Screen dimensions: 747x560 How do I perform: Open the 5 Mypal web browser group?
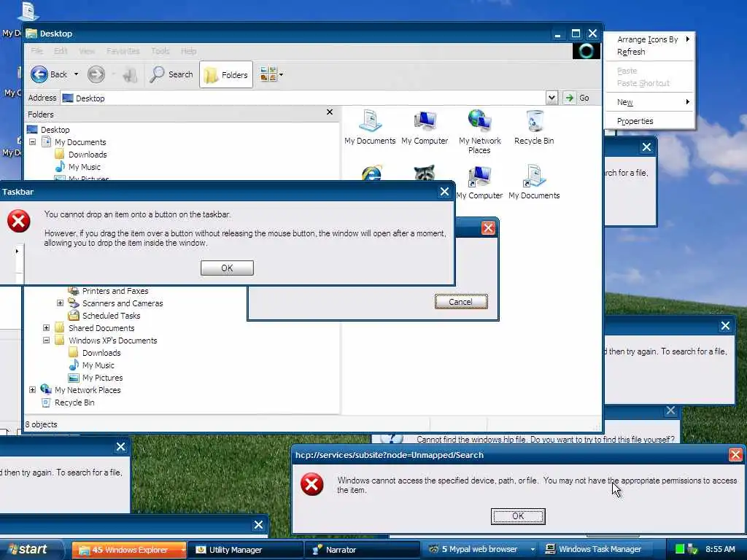coord(481,550)
